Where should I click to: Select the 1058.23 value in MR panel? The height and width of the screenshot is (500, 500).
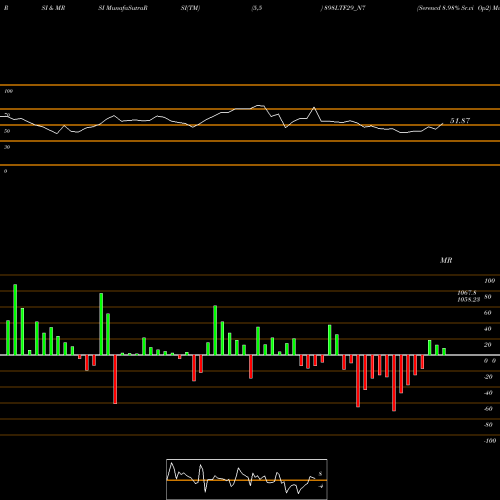pyautogui.click(x=468, y=299)
